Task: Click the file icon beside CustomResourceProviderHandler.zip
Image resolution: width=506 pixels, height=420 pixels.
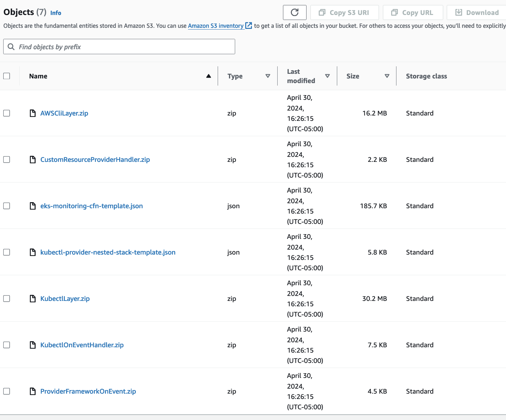Action: (x=32, y=159)
